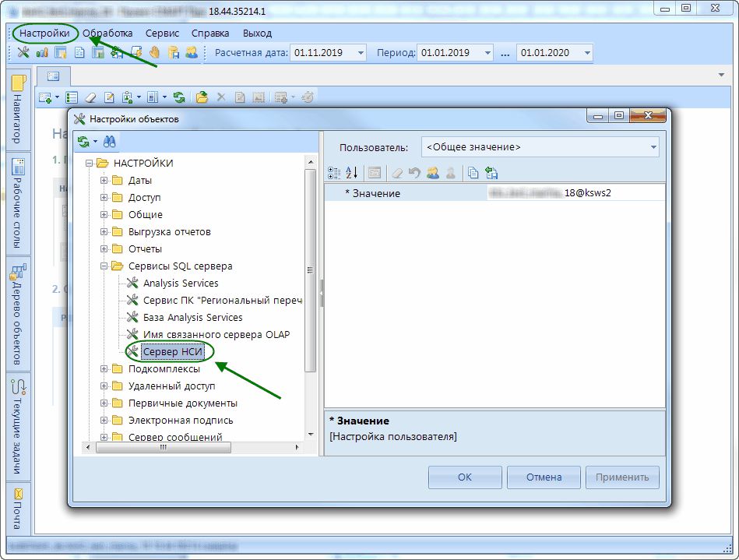Click the copy pages icon in property toolbar
739x560 pixels.
click(x=473, y=173)
